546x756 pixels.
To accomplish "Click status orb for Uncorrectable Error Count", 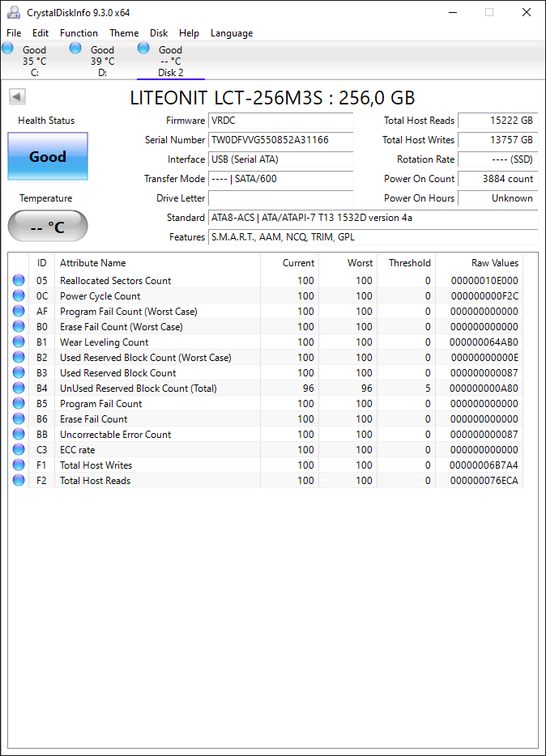I will click(19, 434).
